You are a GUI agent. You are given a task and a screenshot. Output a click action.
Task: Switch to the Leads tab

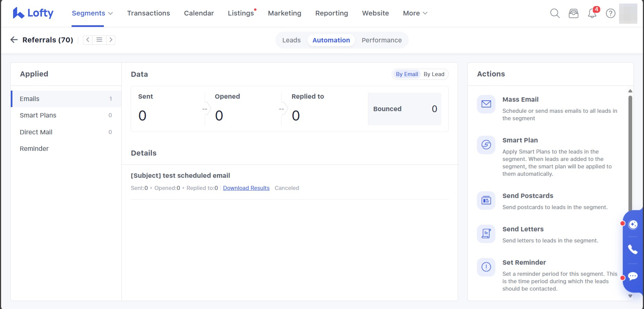[291, 40]
